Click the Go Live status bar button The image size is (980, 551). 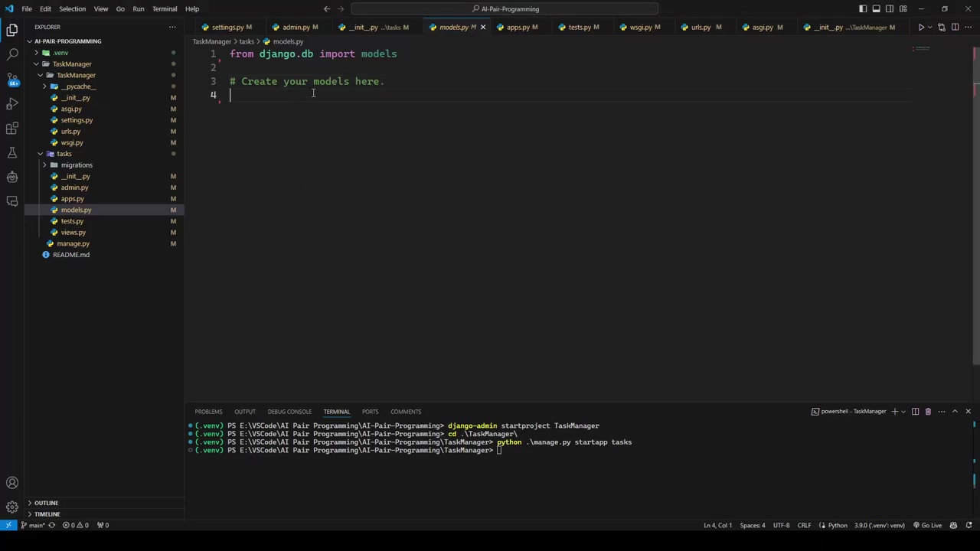pyautogui.click(x=927, y=526)
